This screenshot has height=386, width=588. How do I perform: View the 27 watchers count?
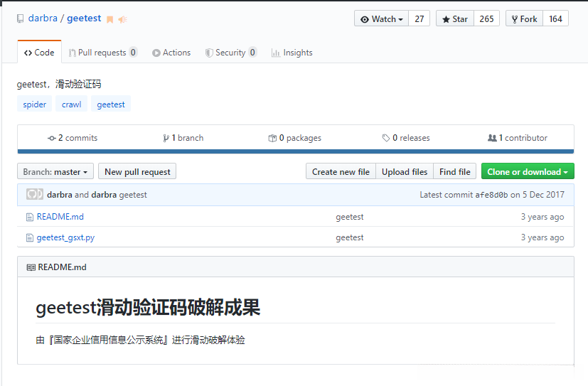pyautogui.click(x=419, y=18)
